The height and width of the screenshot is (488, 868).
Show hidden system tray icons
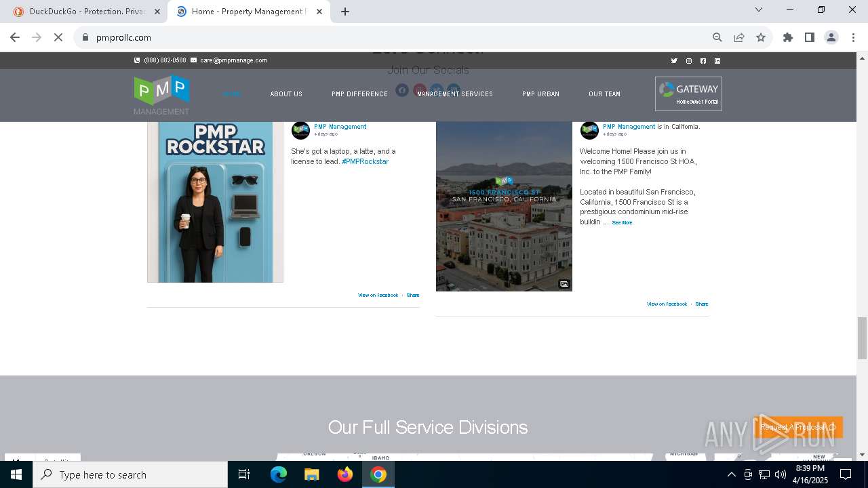pos(731,474)
